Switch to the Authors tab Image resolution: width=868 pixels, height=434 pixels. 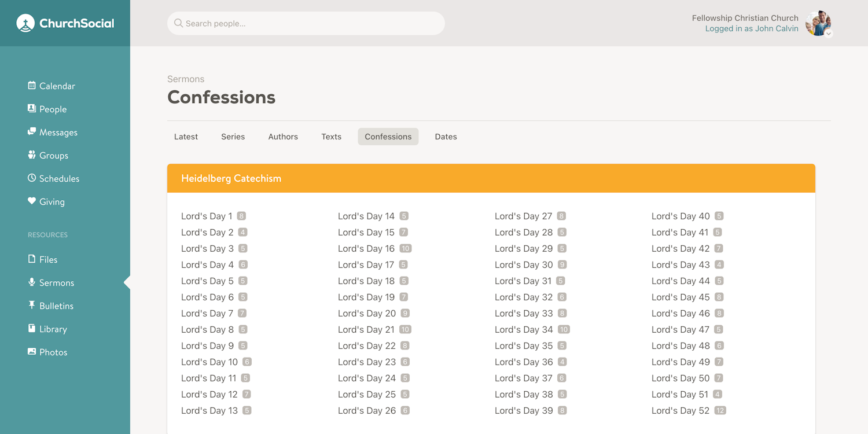tap(283, 137)
